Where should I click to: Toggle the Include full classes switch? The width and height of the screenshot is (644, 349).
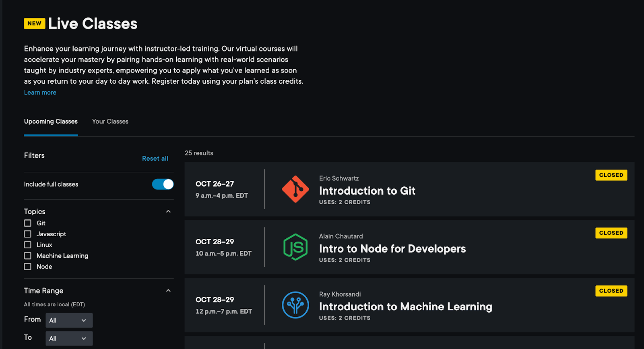163,184
